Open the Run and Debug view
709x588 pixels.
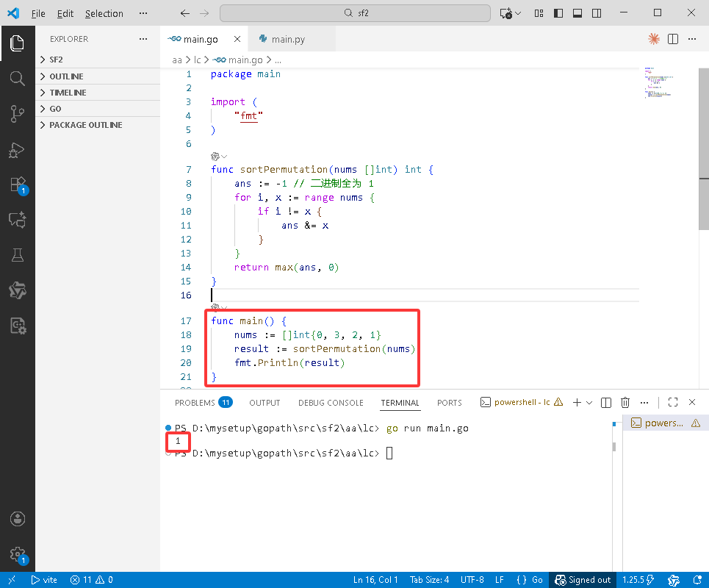point(17,150)
